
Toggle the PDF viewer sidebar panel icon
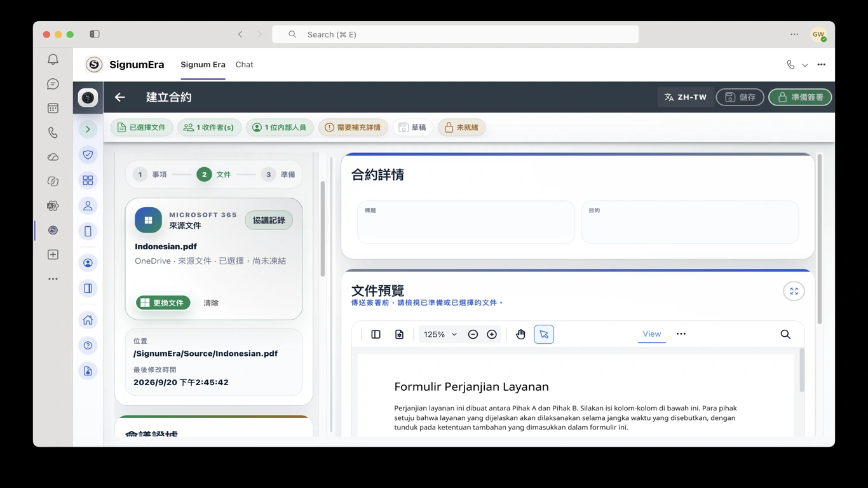pyautogui.click(x=376, y=334)
